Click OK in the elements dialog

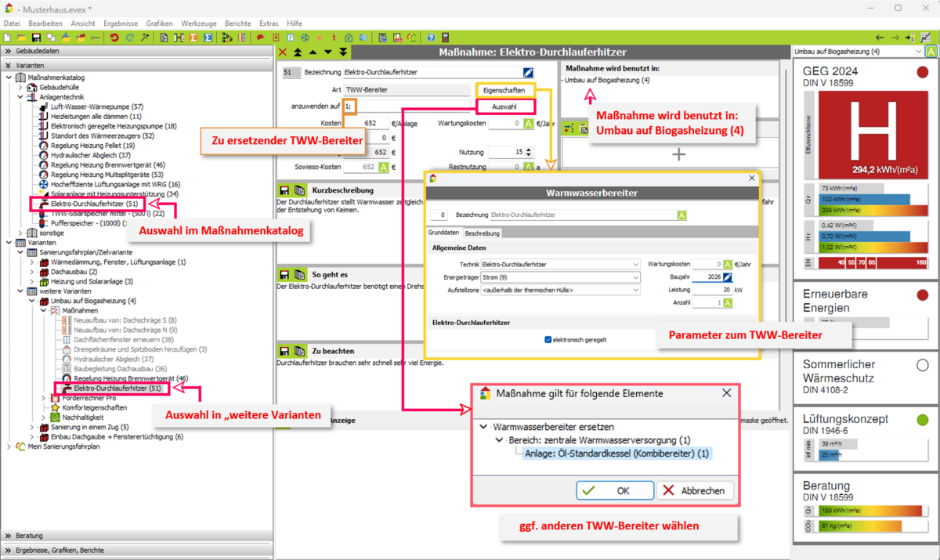[614, 490]
